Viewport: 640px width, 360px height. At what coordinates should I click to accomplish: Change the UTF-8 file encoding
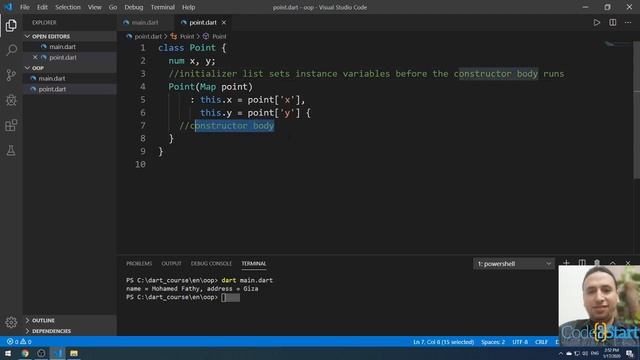click(520, 342)
